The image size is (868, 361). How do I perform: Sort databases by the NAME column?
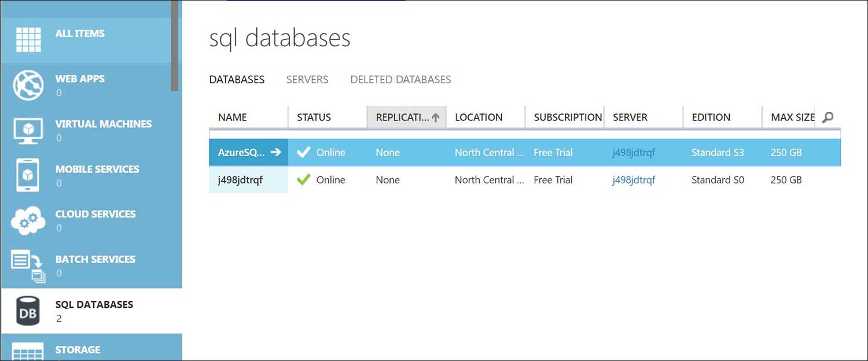232,117
